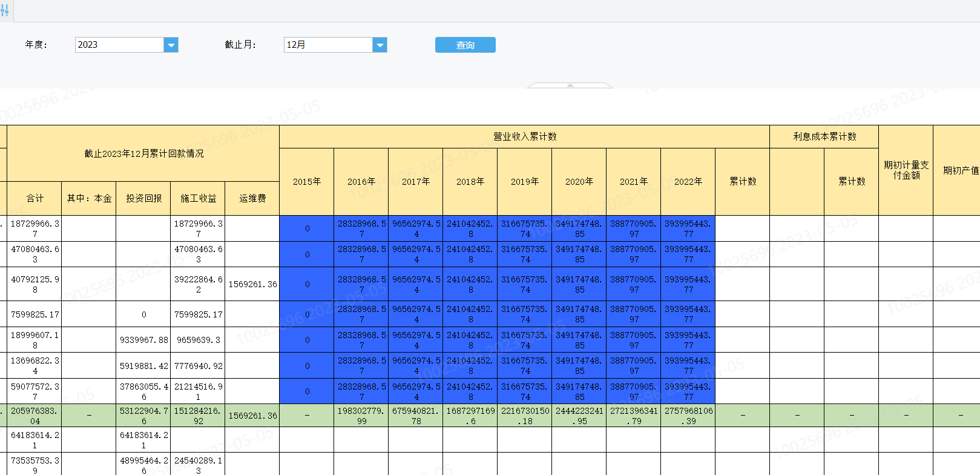
Task: Select the total cell 53122904.76
Action: 143,416
